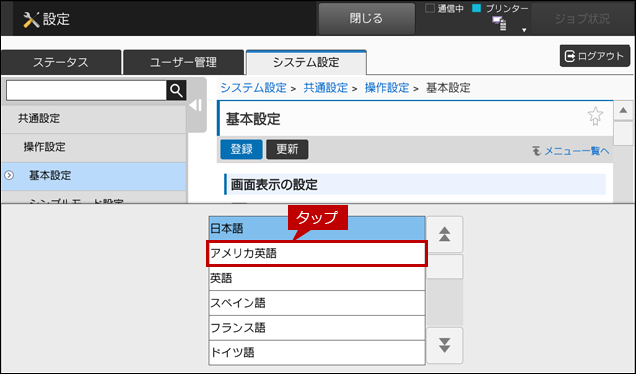
Task: Click the page scrollbar up arrow
Action: (x=623, y=111)
